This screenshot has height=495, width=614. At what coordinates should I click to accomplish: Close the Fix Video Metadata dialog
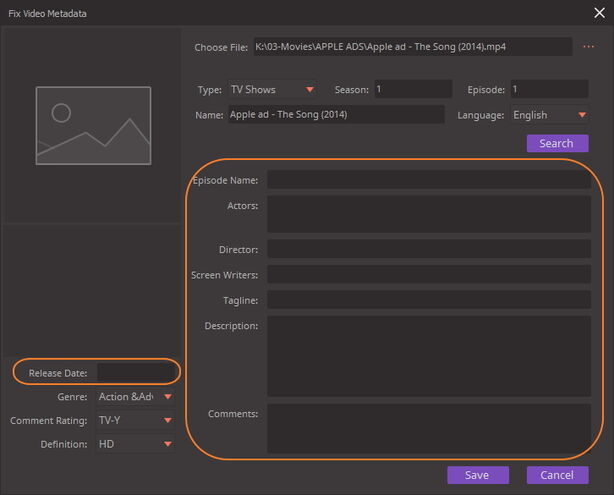coord(599,13)
